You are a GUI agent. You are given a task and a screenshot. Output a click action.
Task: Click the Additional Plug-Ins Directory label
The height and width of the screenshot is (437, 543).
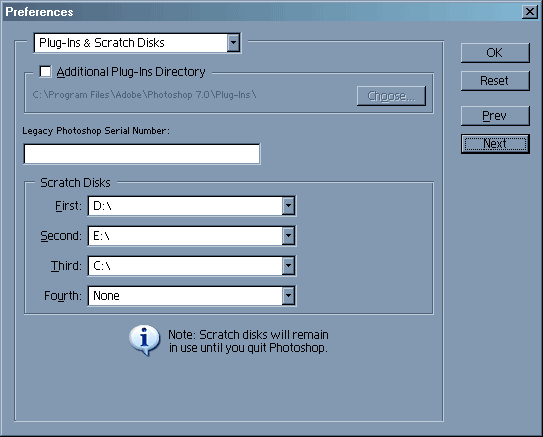point(131,72)
